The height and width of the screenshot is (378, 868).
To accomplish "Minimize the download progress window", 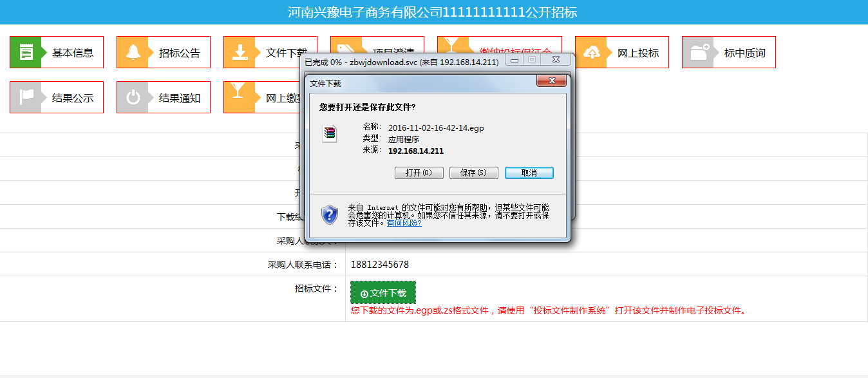I will click(x=514, y=60).
